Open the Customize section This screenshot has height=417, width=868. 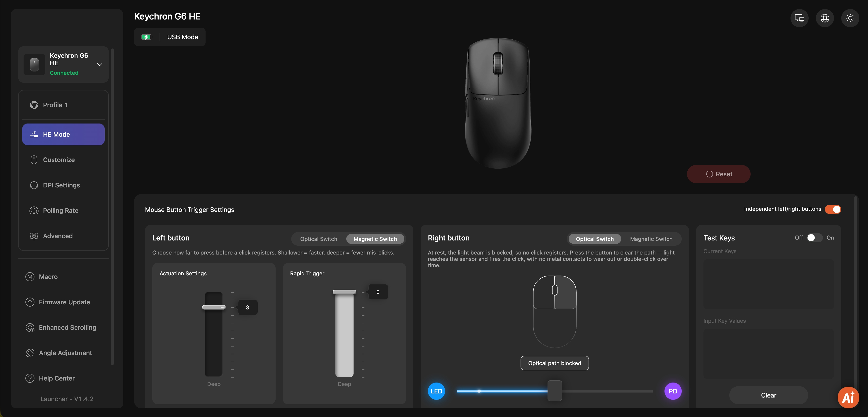pyautogui.click(x=63, y=160)
